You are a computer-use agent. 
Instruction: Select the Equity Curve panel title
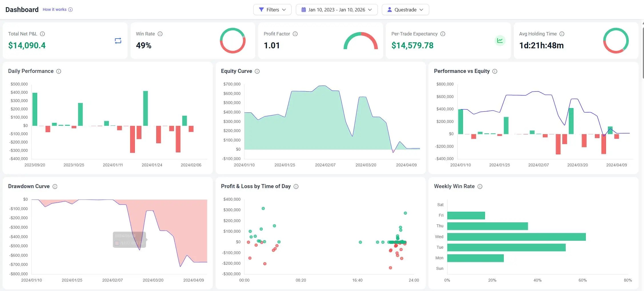[236, 71]
